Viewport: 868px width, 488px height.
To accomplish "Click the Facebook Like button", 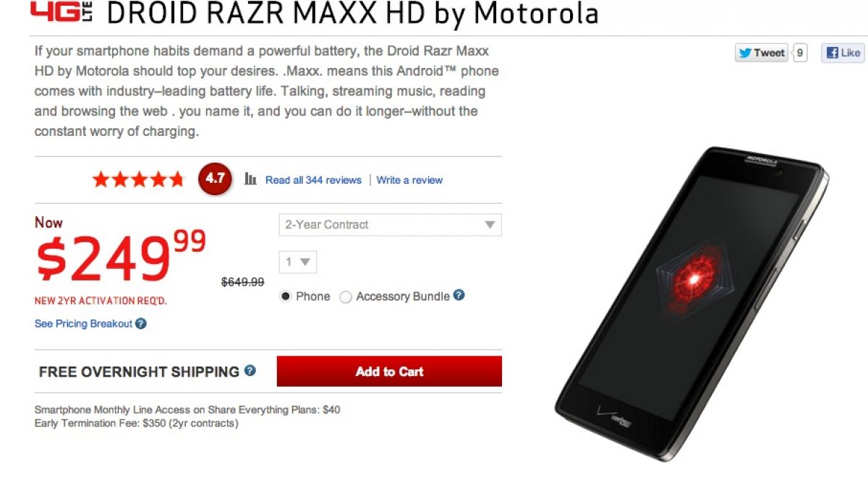I will click(x=843, y=53).
